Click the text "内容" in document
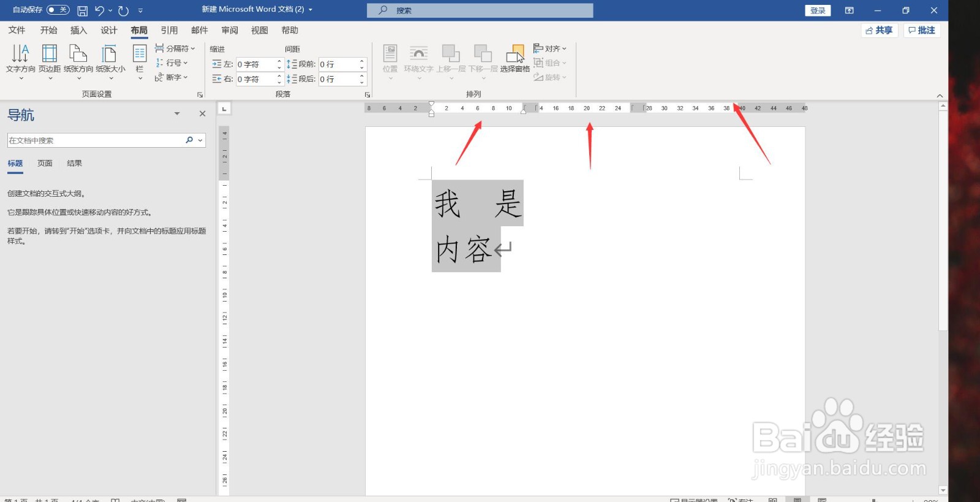 click(x=464, y=250)
